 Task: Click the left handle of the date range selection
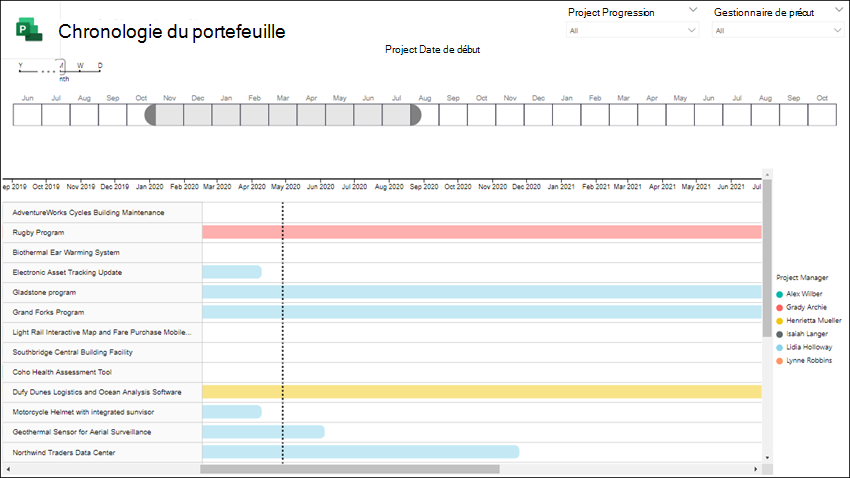(x=150, y=115)
